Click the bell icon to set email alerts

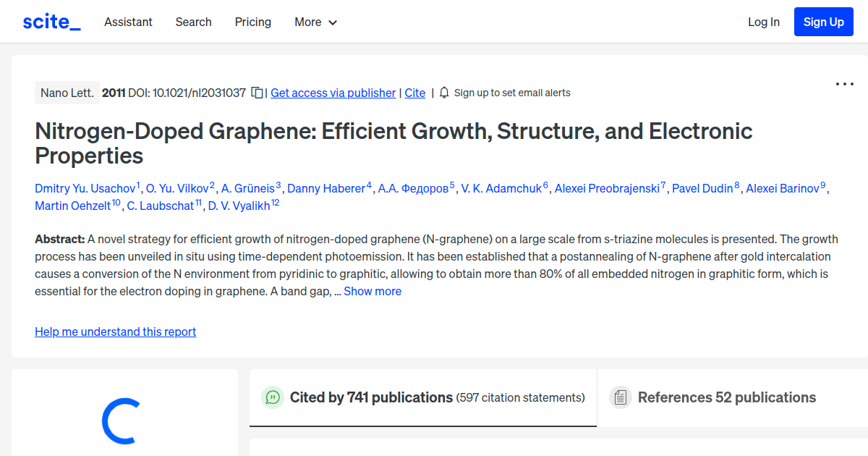[x=443, y=93]
